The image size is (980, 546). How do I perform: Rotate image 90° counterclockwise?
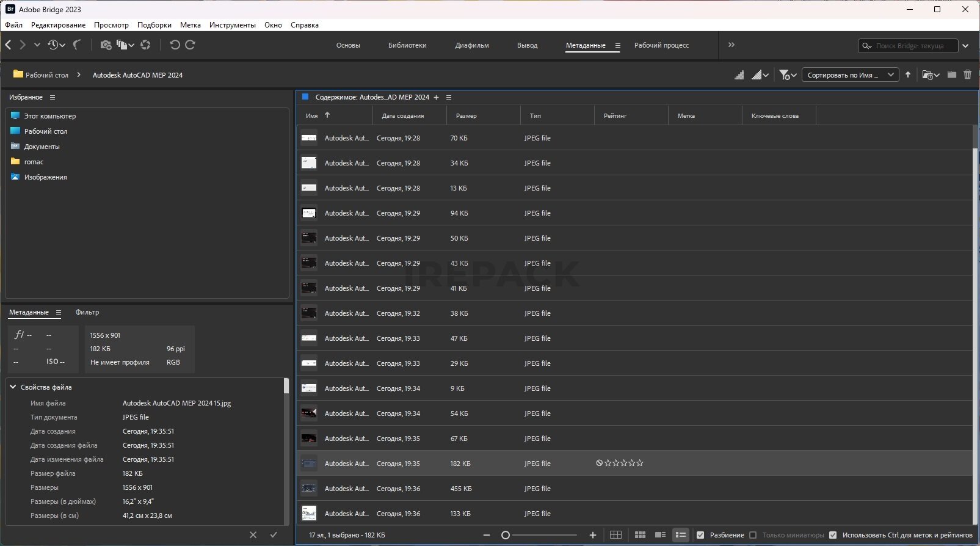pyautogui.click(x=175, y=45)
